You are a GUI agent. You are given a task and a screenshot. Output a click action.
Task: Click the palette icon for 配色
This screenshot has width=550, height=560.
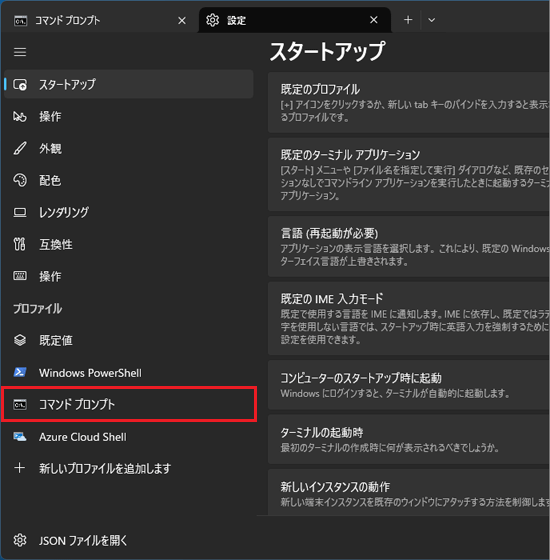(x=20, y=180)
